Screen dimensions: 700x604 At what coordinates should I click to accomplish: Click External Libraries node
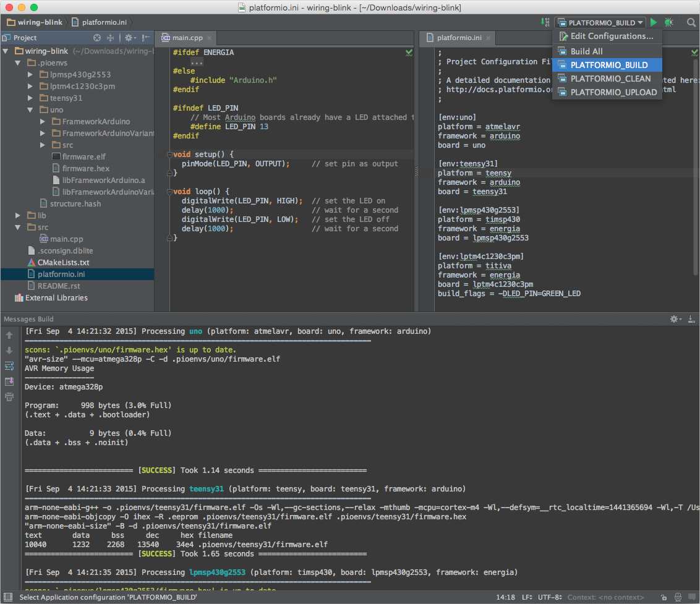(56, 298)
